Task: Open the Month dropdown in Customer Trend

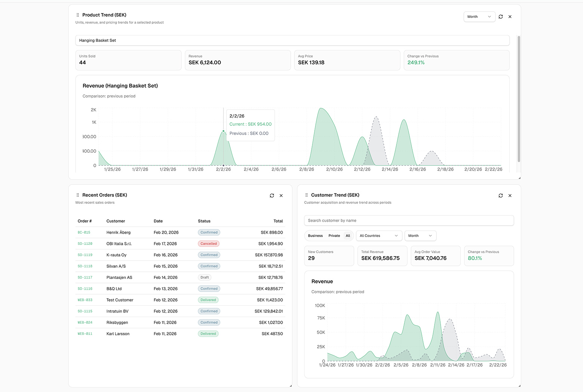Action: (420, 236)
